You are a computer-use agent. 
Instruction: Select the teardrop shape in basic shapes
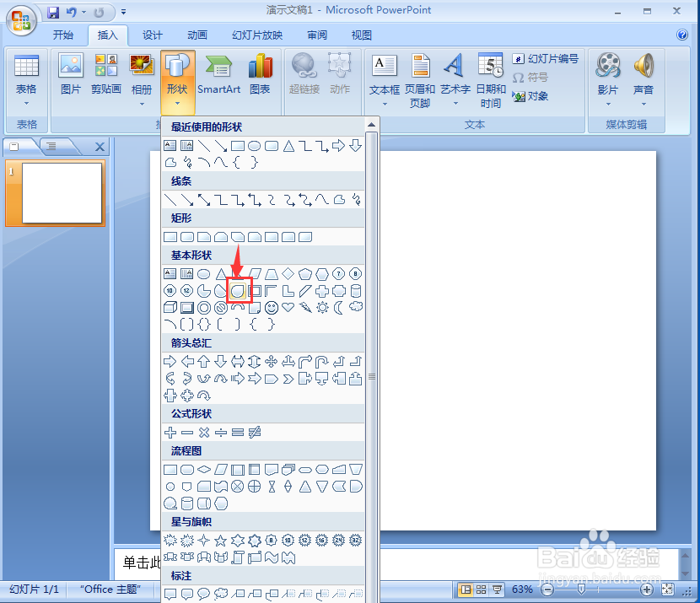[238, 291]
